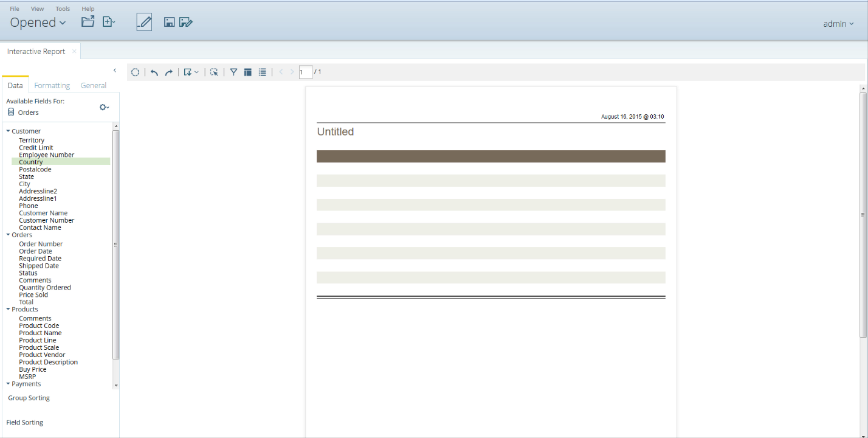Click the Field Sorting label

tap(25, 422)
